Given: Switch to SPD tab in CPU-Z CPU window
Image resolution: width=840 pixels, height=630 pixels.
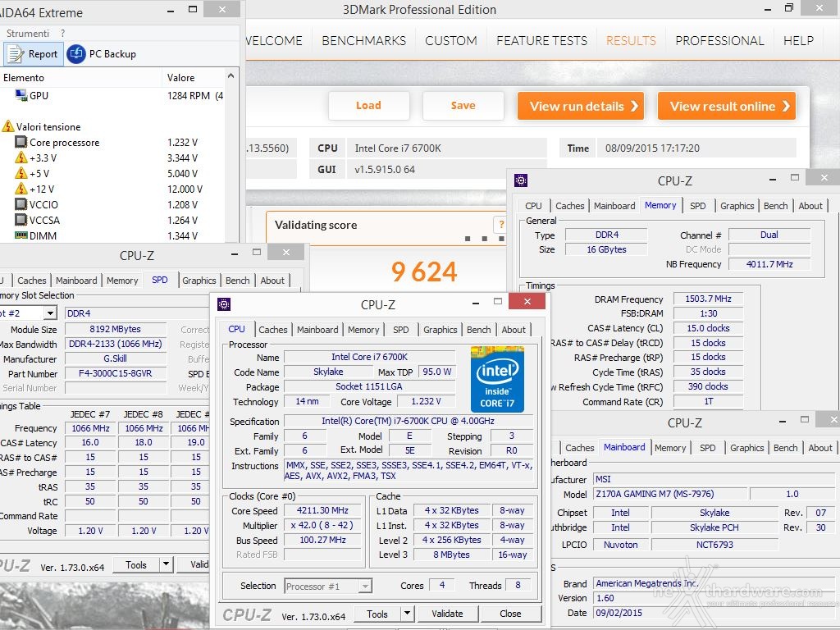Looking at the screenshot, I should pyautogui.click(x=400, y=330).
